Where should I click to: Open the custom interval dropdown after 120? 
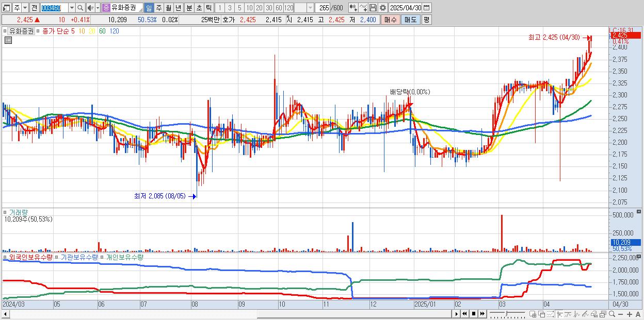[x=310, y=8]
